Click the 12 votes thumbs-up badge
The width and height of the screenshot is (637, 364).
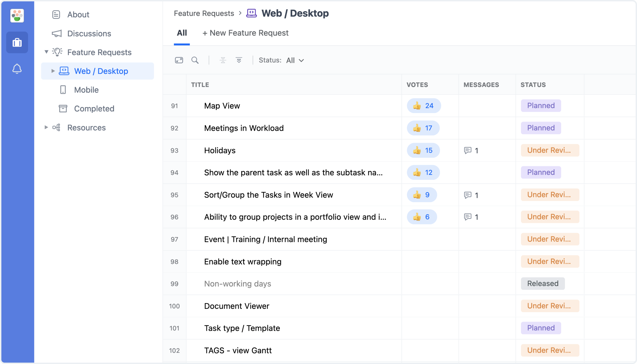pyautogui.click(x=423, y=172)
